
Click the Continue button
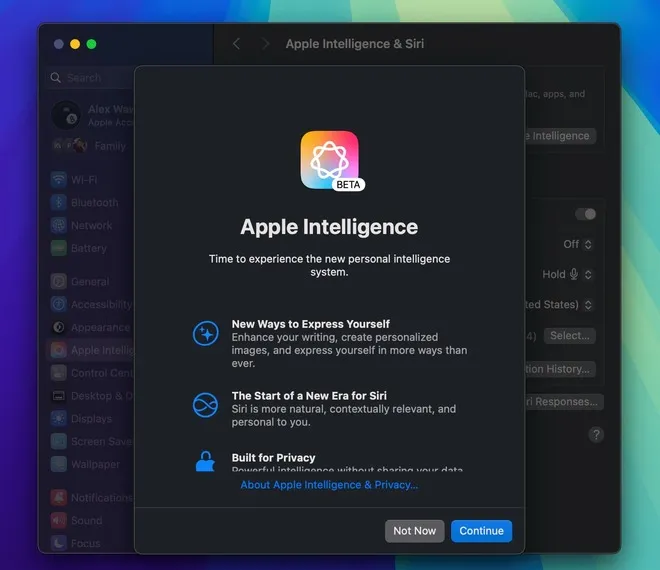coord(481,531)
